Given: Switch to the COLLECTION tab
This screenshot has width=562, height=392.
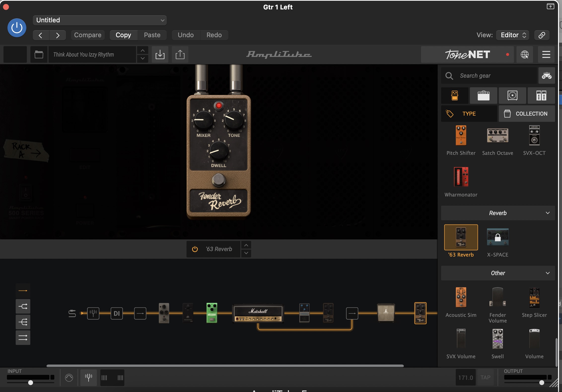Looking at the screenshot, I should pos(527,114).
